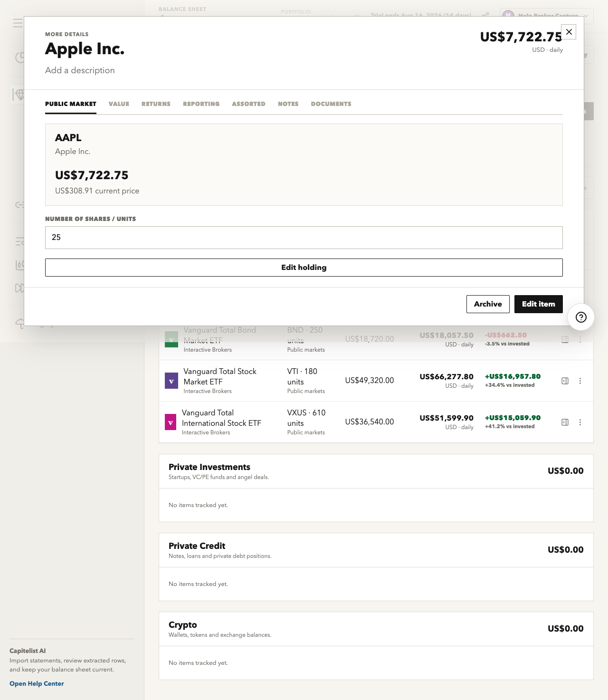Click the AAPL ticker heading
Image resolution: width=608 pixels, height=700 pixels.
tap(68, 138)
